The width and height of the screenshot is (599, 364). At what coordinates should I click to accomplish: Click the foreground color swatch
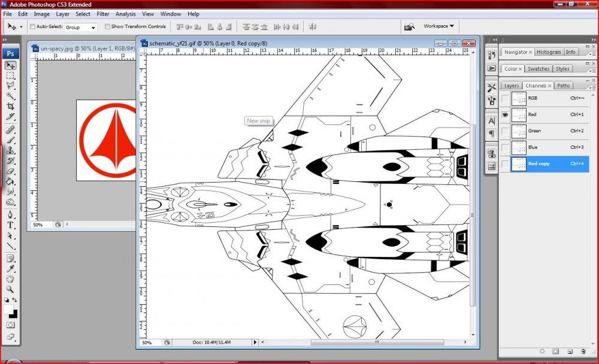[8, 309]
